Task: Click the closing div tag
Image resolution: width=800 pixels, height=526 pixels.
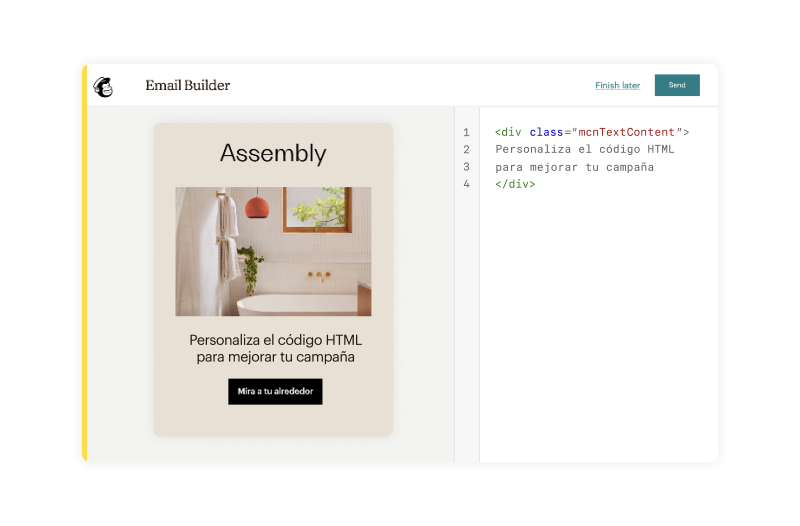Action: click(515, 184)
